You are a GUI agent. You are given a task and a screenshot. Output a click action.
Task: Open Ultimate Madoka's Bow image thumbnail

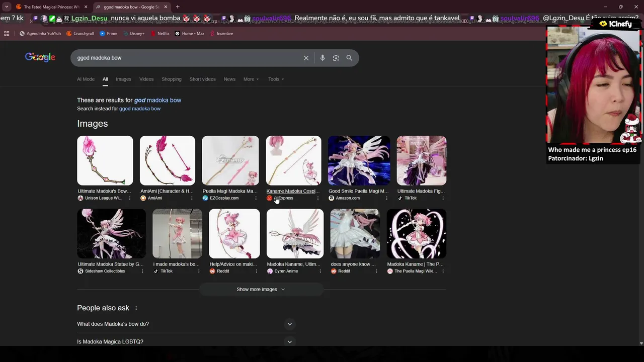pyautogui.click(x=105, y=160)
